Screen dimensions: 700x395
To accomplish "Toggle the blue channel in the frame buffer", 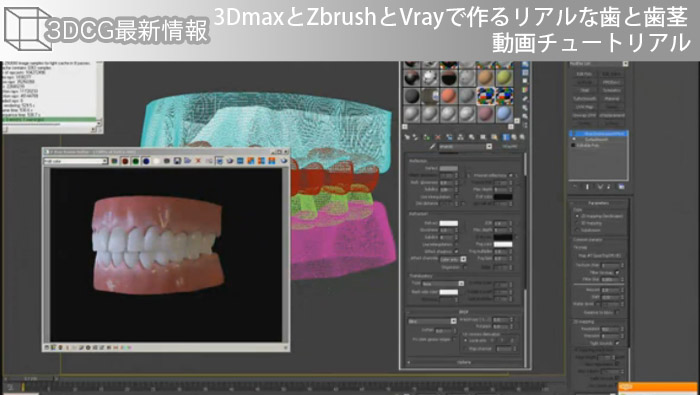I will point(146,161).
